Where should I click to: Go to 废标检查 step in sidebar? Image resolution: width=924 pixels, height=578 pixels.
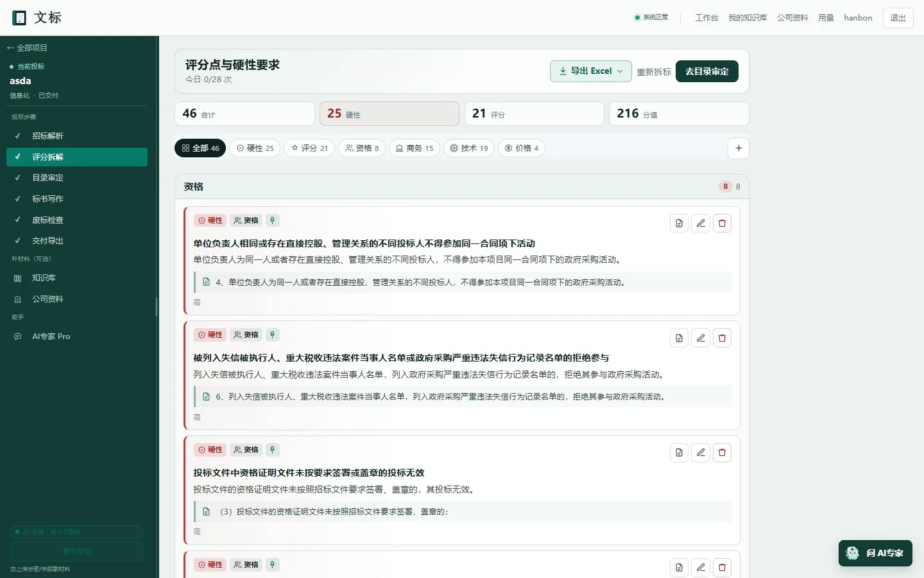[x=77, y=220]
